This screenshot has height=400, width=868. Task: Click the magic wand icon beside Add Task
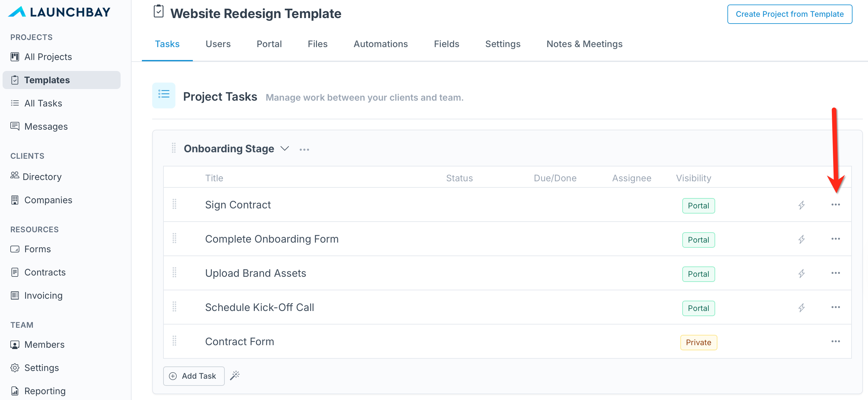(x=235, y=375)
